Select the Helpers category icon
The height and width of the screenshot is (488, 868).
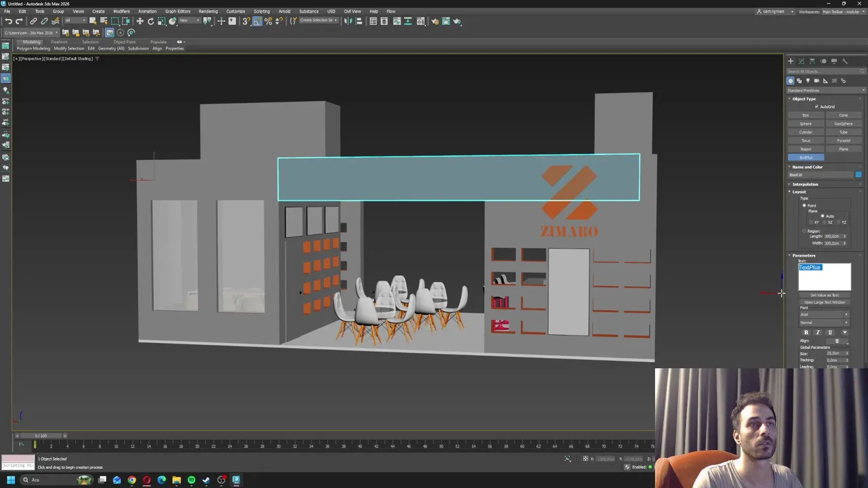(x=826, y=81)
